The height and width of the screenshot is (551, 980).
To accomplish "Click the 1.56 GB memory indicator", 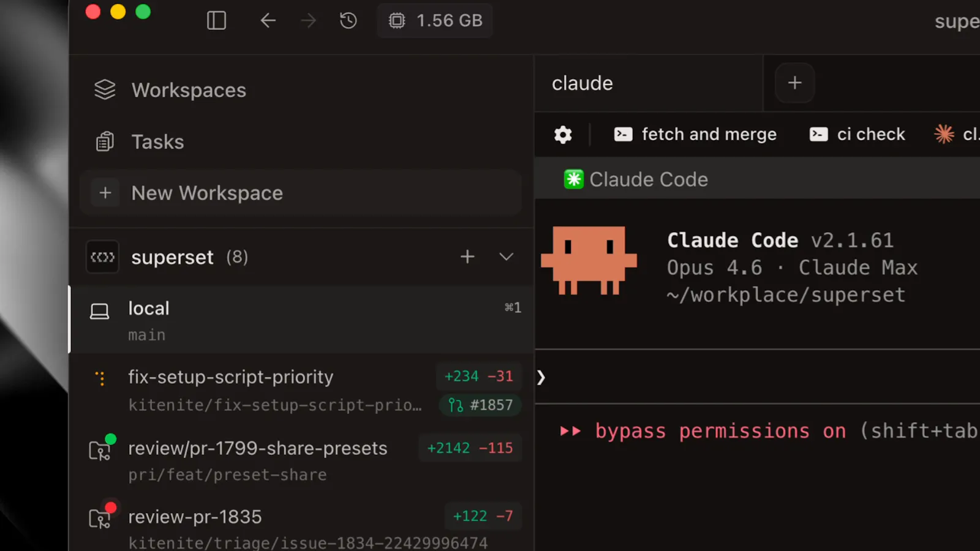I will pyautogui.click(x=435, y=21).
